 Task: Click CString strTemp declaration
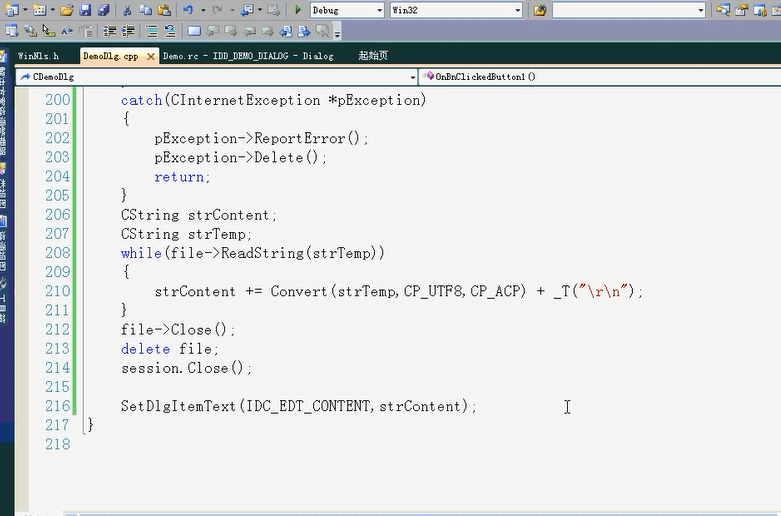[187, 234]
